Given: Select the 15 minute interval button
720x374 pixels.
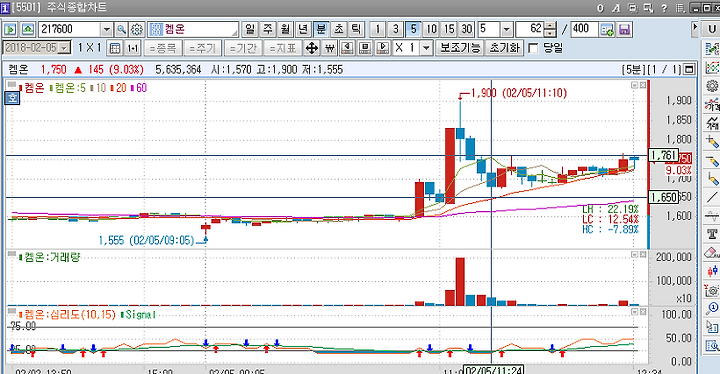Looking at the screenshot, I should click(x=449, y=29).
